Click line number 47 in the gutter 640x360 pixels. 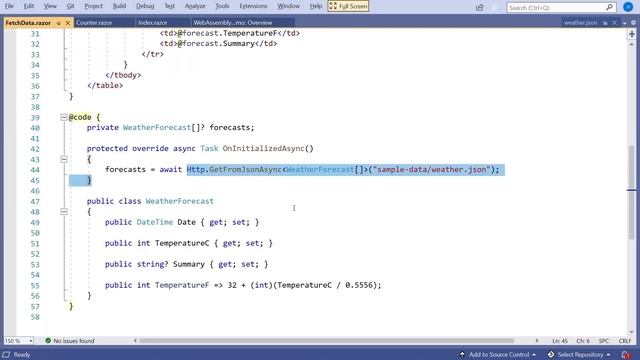click(x=35, y=201)
